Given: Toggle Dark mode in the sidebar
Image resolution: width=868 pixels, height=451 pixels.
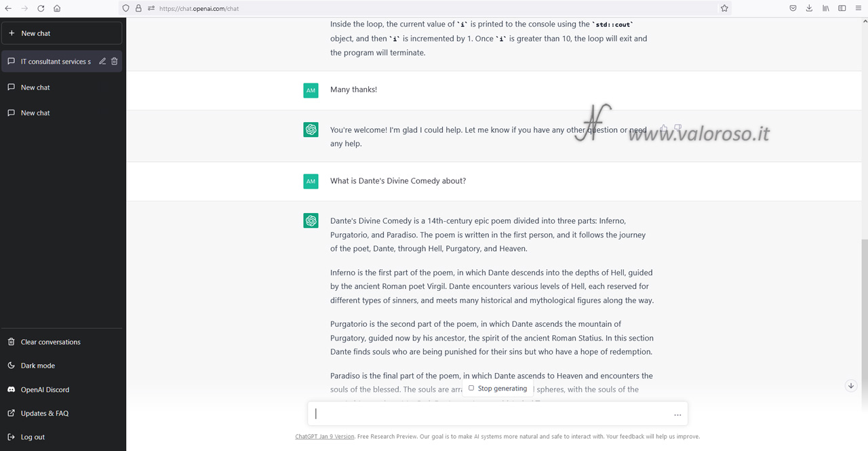Looking at the screenshot, I should [x=38, y=366].
